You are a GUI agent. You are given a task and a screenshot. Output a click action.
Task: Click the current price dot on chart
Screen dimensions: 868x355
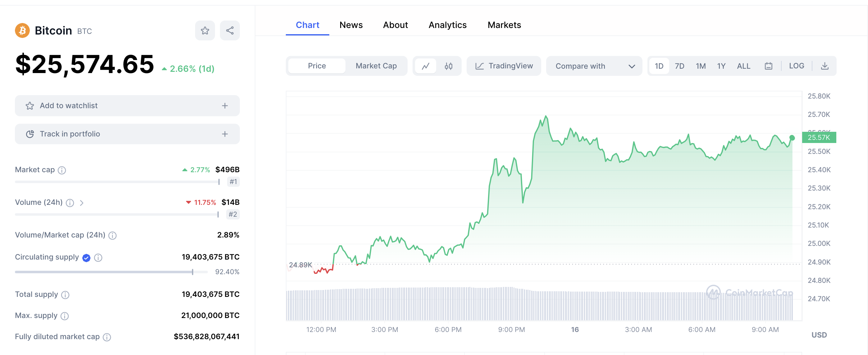pyautogui.click(x=792, y=138)
